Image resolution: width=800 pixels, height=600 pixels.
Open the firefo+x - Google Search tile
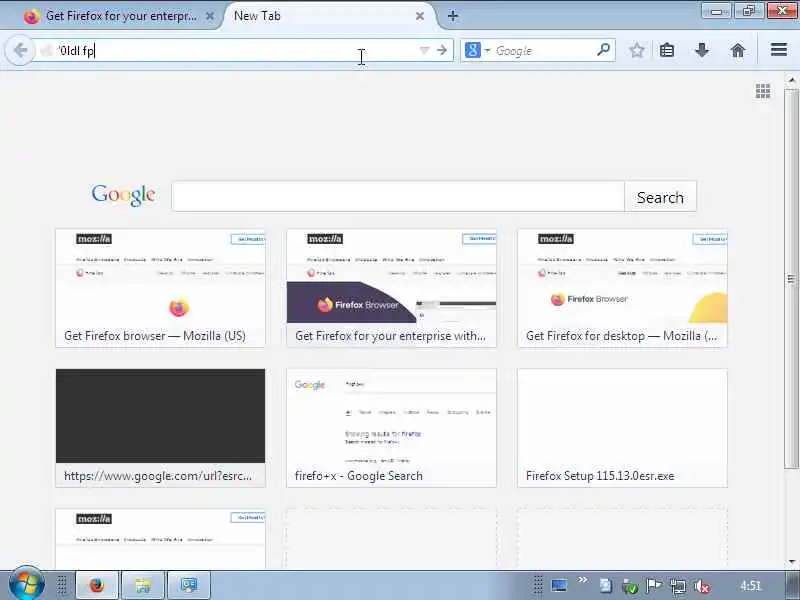391,428
